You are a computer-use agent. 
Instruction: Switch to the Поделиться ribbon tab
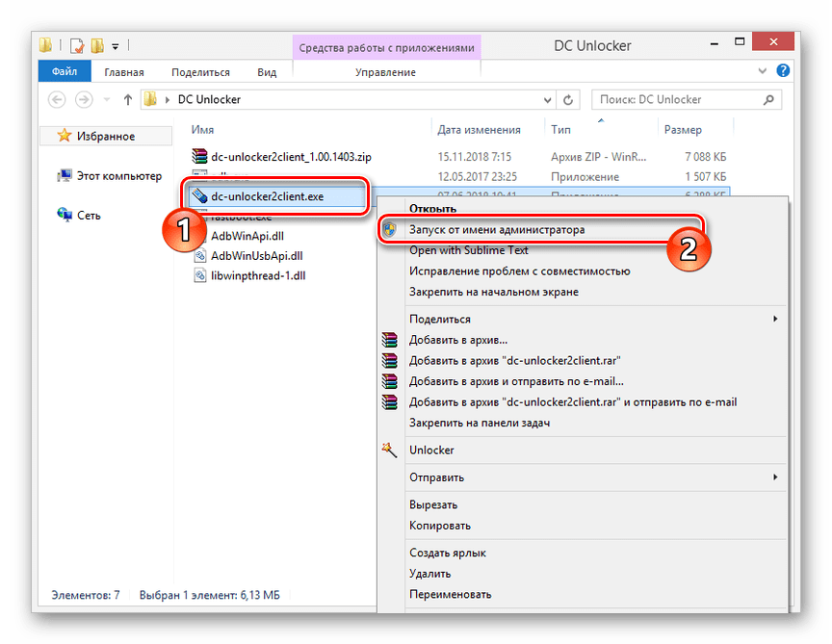tap(200, 72)
